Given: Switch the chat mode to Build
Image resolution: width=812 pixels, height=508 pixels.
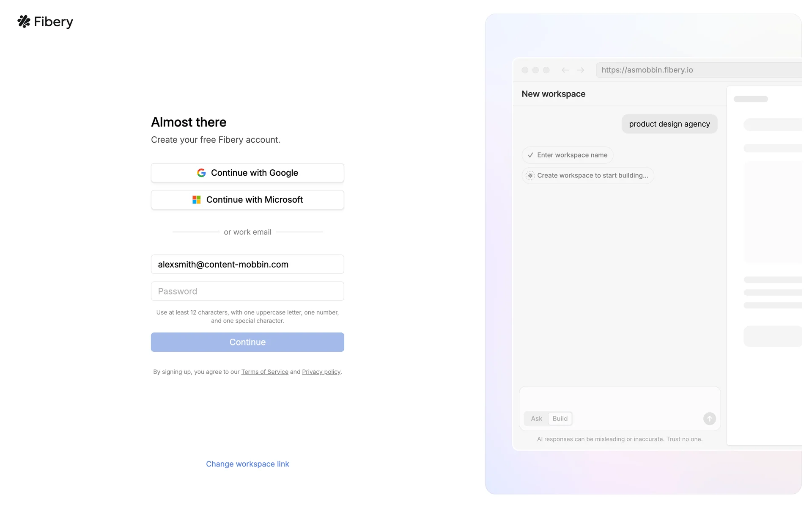Looking at the screenshot, I should 560,419.
